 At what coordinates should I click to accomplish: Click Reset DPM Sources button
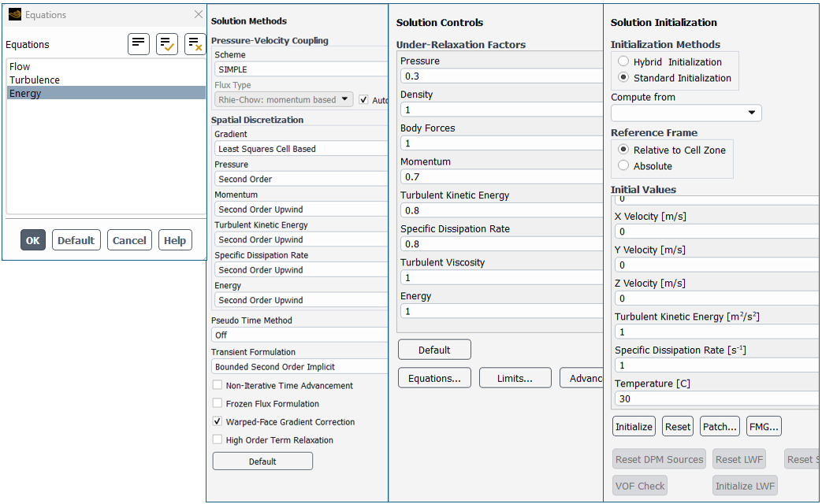(x=660, y=459)
